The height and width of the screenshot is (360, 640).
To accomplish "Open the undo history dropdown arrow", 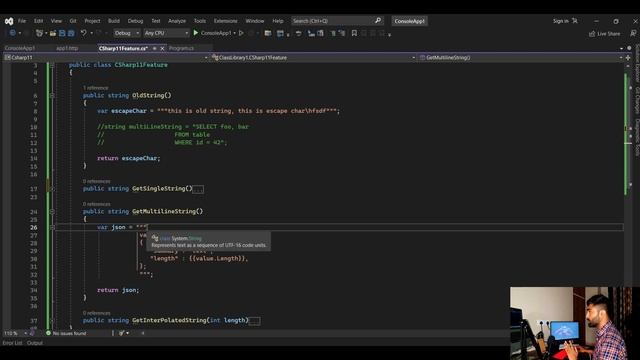I will 91,33.
